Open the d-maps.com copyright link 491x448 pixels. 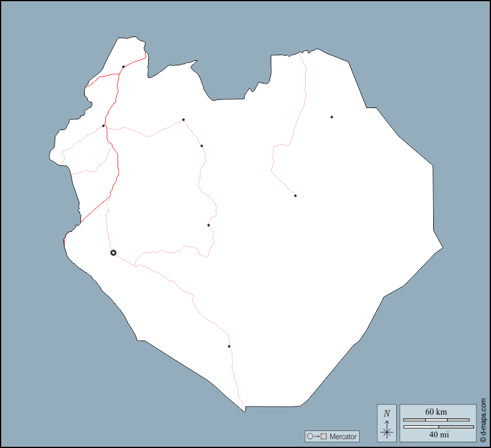tap(483, 420)
